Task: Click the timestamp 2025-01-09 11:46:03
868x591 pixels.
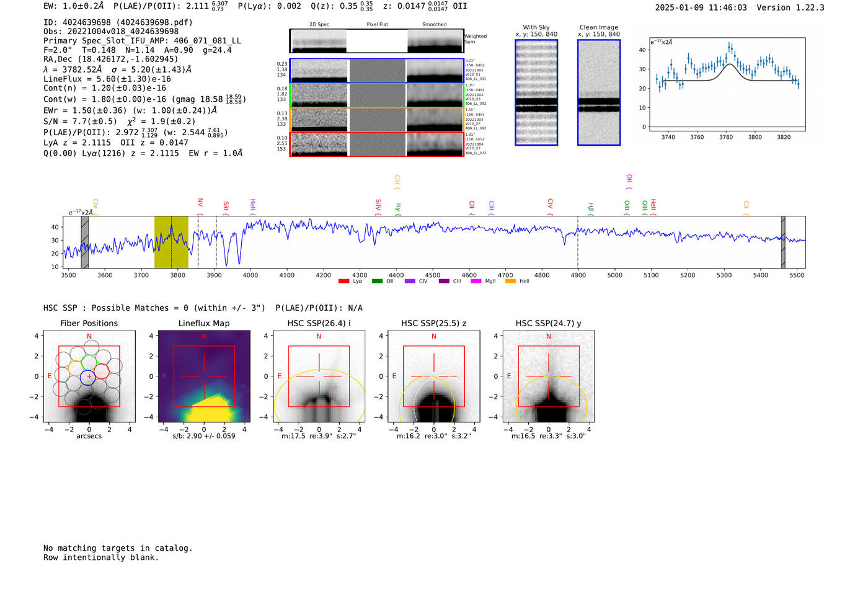Action: pos(701,7)
